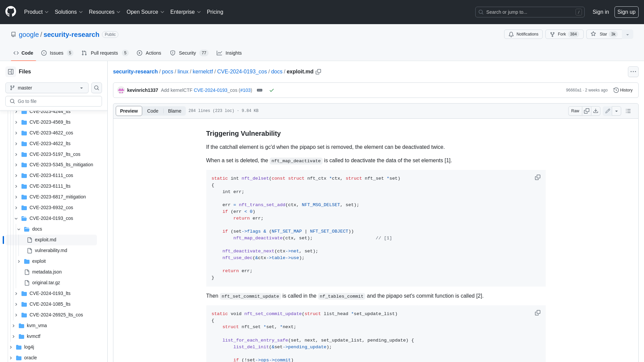
Task: Open the linux breadcrumb link
Action: (183, 72)
